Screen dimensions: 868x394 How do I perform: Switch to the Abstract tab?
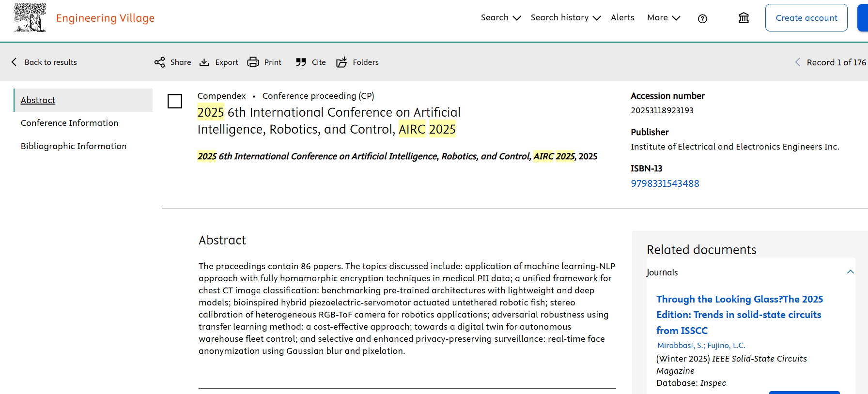pos(38,100)
